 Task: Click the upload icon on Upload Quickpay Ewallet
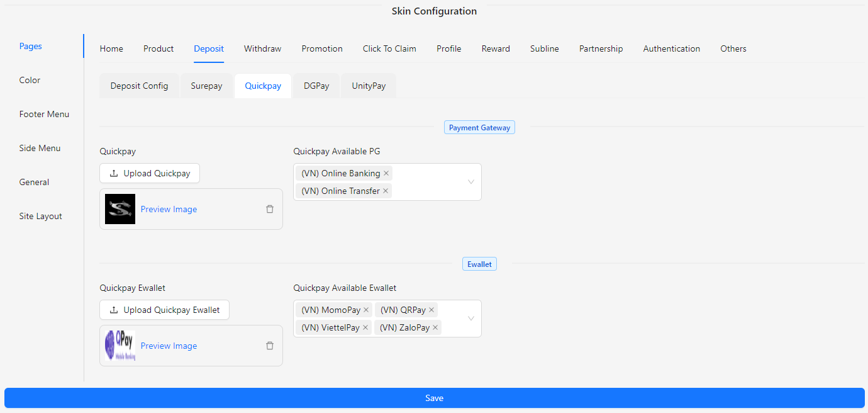click(115, 309)
